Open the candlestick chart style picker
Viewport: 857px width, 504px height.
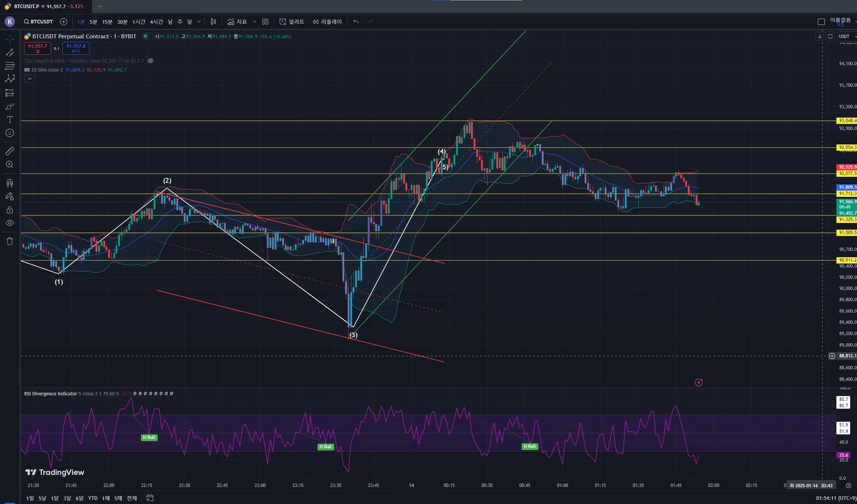click(213, 22)
